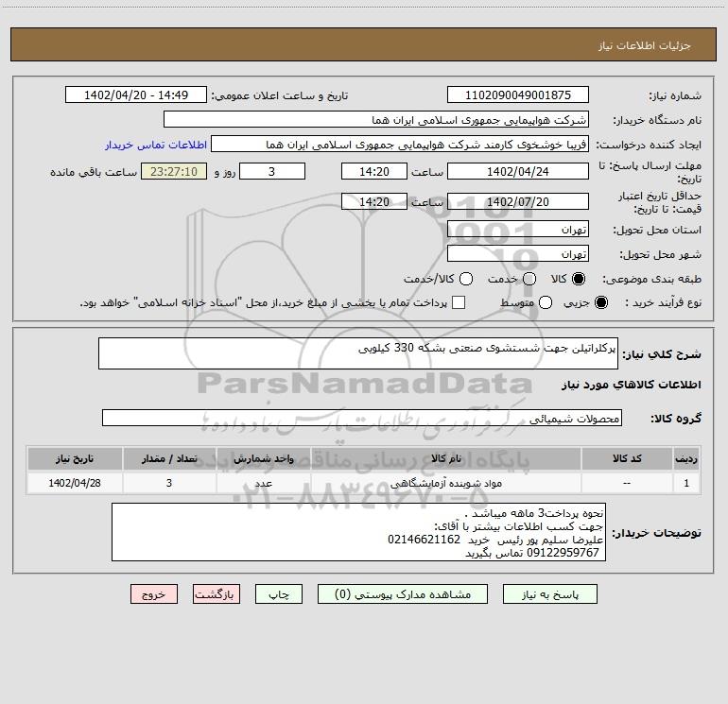This screenshot has height=704, width=728.
Task: Click the اطلاعات کالاهای مورد نیاز heading
Action: pos(631,385)
